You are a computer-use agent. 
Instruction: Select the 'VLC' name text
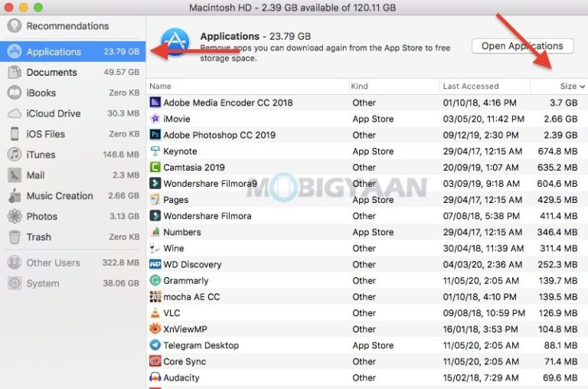[x=171, y=313]
